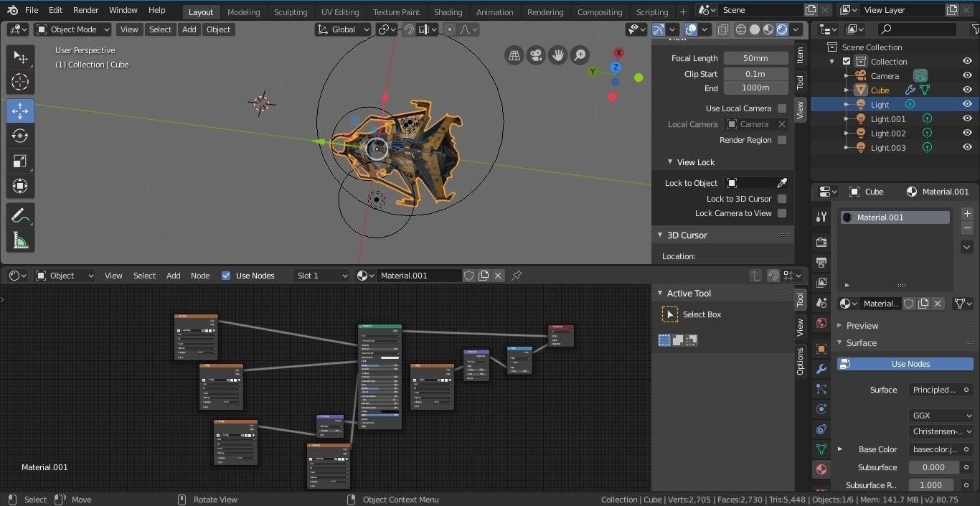
Task: Open the Modifiers wrench properties tab
Action: [x=821, y=369]
